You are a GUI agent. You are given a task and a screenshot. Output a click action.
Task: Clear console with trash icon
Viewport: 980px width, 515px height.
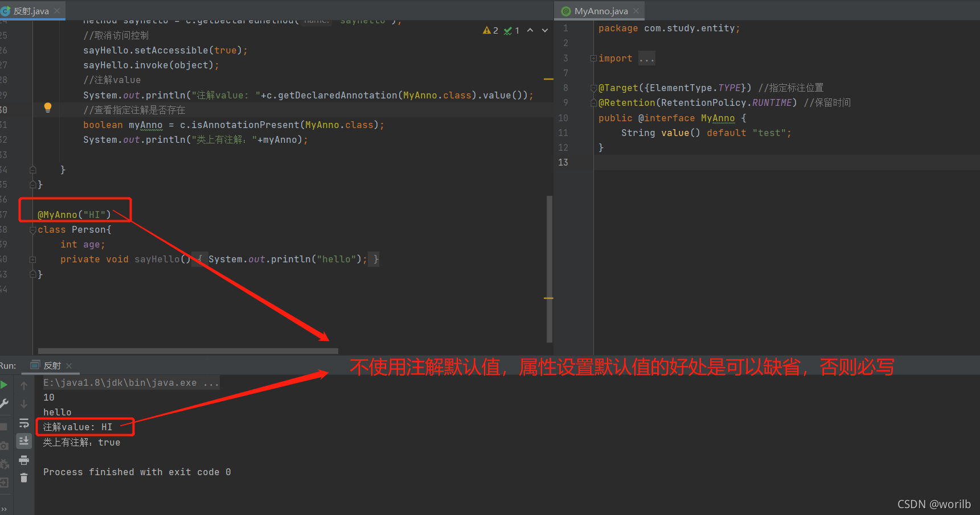[24, 478]
